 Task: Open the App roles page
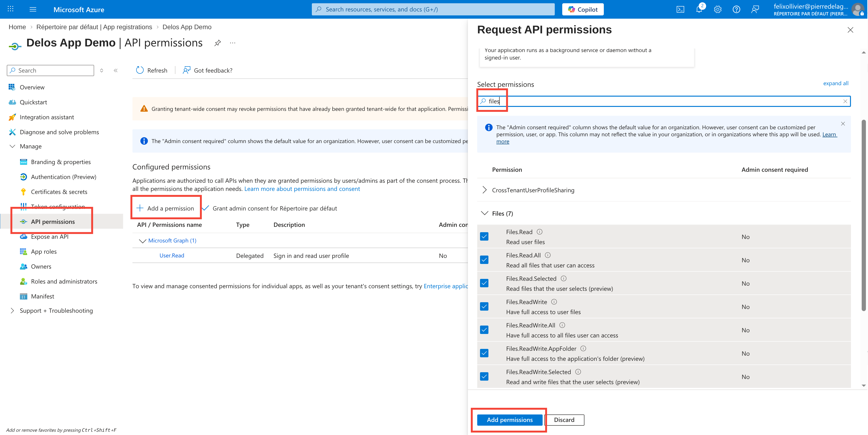[x=44, y=252]
